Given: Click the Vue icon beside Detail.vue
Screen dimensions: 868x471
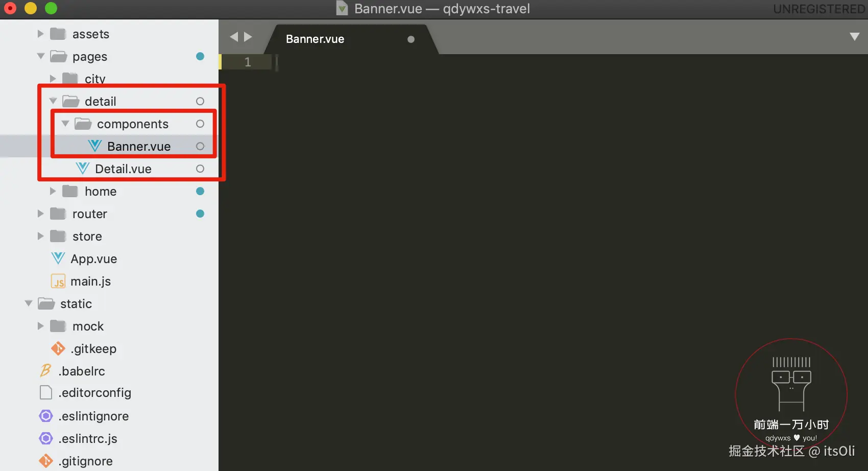Looking at the screenshot, I should [x=83, y=169].
